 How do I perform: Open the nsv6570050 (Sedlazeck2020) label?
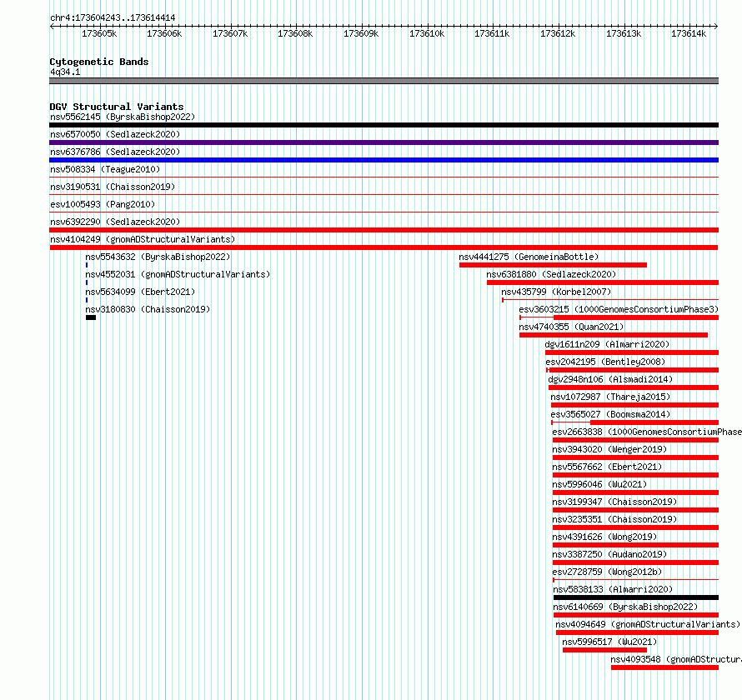pyautogui.click(x=115, y=134)
